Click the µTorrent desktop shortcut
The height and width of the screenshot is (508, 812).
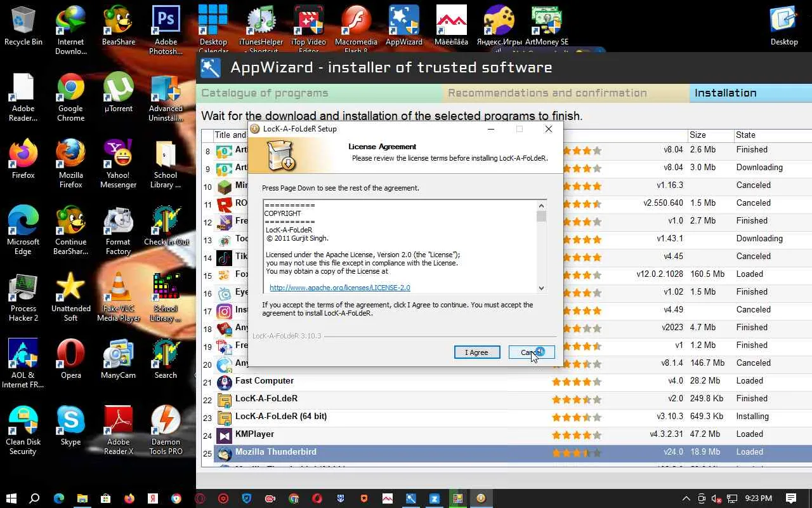click(119, 93)
